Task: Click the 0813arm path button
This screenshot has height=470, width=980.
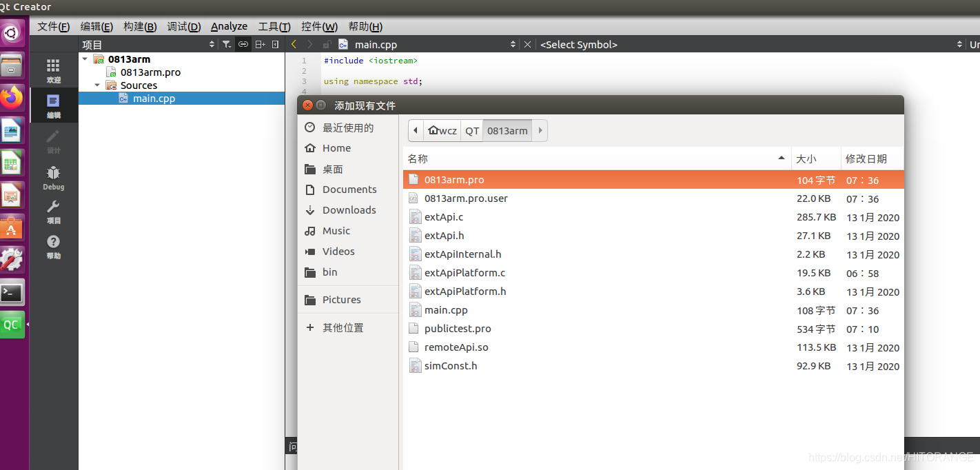Action: pyautogui.click(x=507, y=130)
